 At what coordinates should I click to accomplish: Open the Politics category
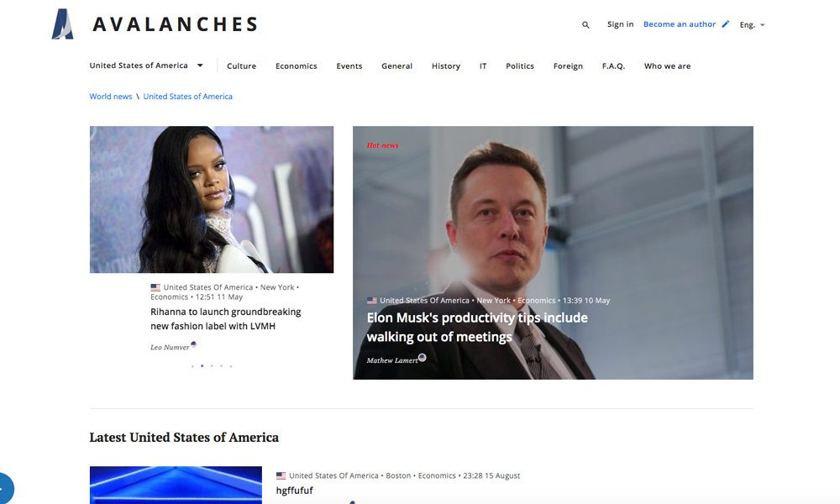520,66
